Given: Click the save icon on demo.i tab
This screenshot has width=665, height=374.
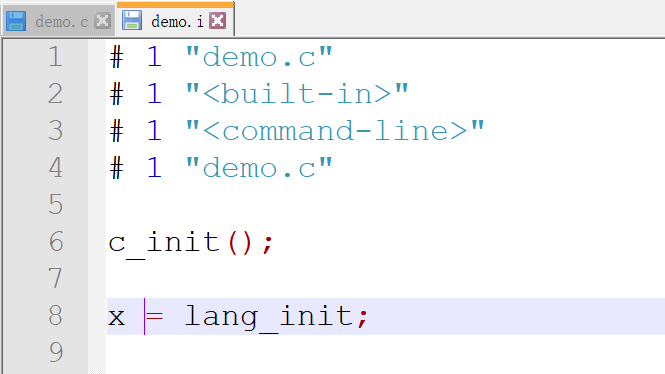Looking at the screenshot, I should coord(132,20).
